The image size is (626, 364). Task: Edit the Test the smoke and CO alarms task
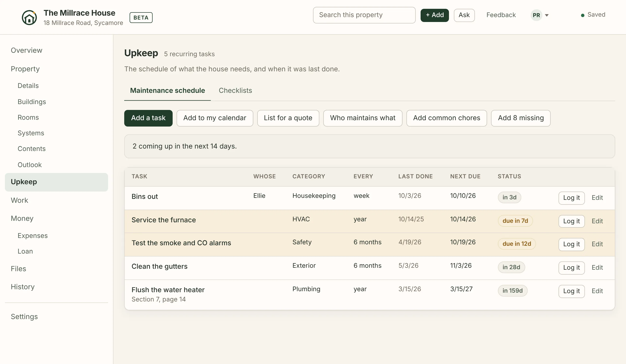point(597,244)
